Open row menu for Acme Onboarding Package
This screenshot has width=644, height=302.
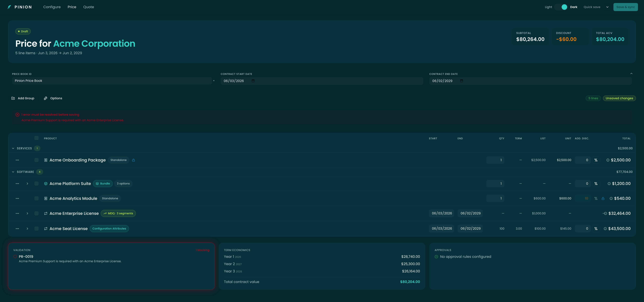17,160
